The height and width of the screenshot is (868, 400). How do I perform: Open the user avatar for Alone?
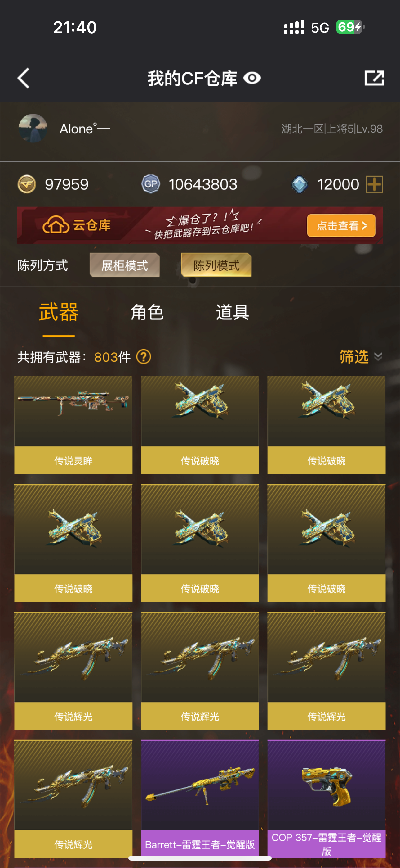(33, 129)
